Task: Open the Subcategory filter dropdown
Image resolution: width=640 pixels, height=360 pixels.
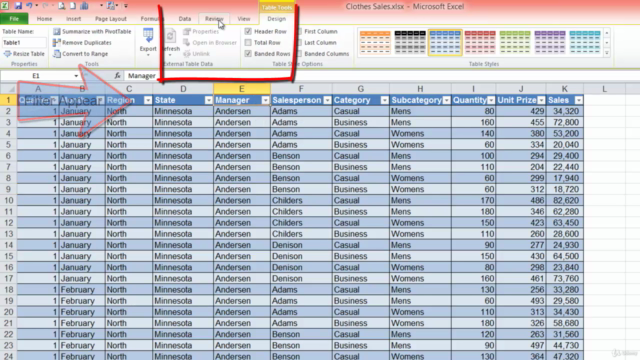Action: (447, 100)
